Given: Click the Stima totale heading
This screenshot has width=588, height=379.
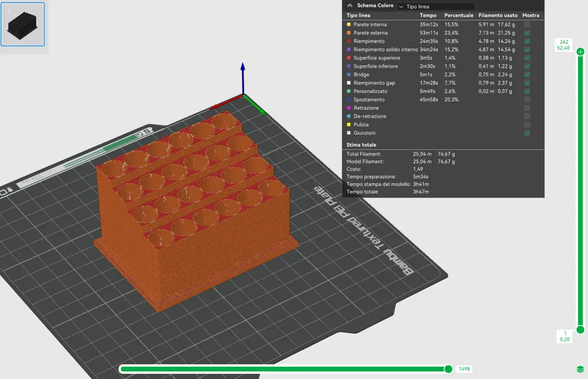Looking at the screenshot, I should tap(361, 145).
